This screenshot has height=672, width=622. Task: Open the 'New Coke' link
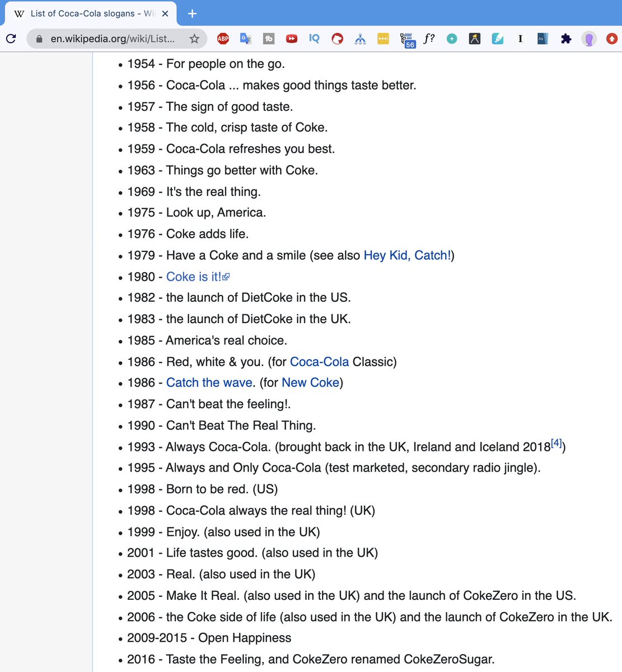[x=310, y=382]
